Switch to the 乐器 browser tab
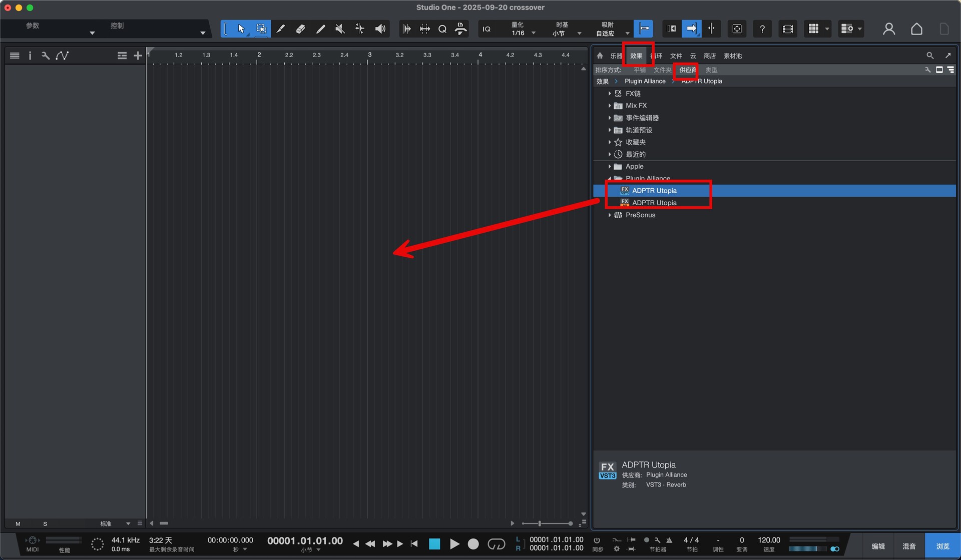Viewport: 961px width, 560px height. click(x=616, y=56)
